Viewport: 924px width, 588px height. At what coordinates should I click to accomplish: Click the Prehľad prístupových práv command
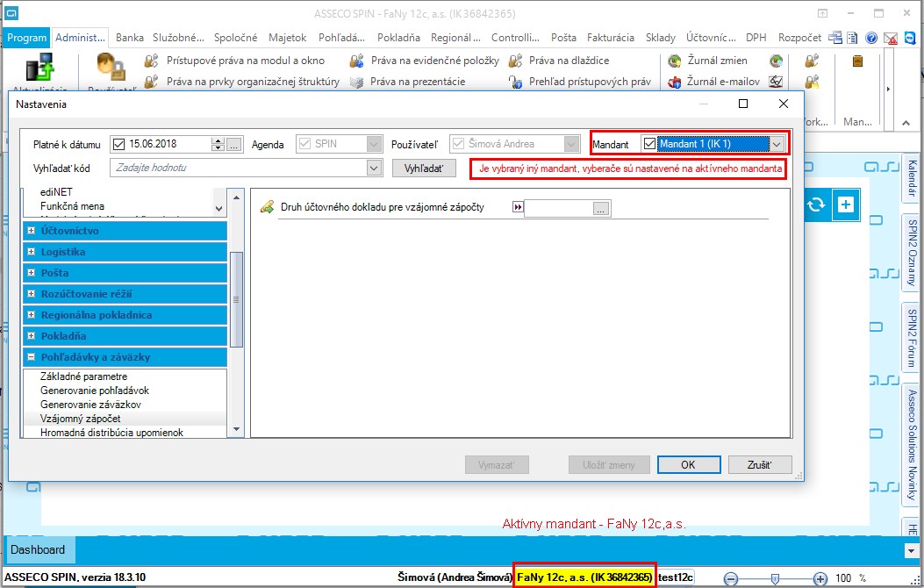(590, 82)
